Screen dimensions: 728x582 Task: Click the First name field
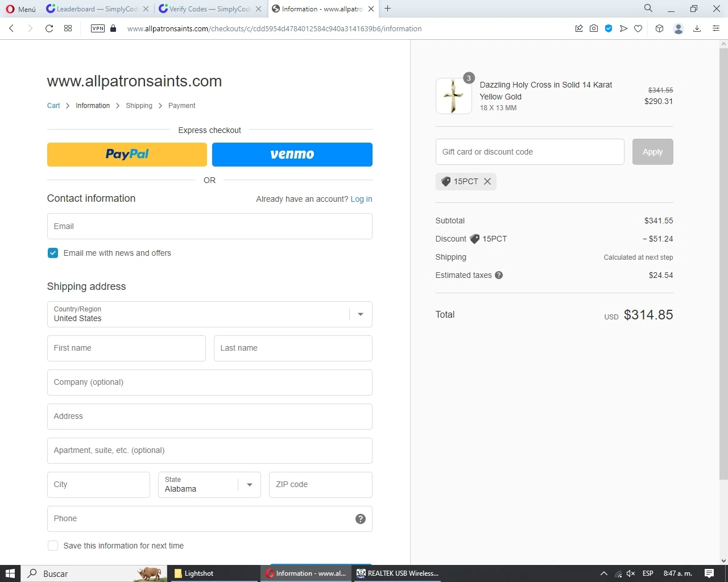point(126,348)
